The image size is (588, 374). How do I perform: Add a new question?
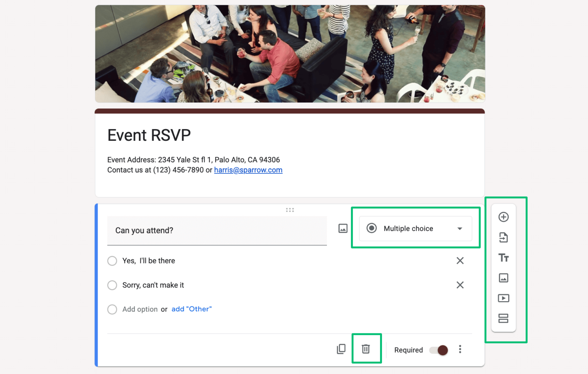503,217
